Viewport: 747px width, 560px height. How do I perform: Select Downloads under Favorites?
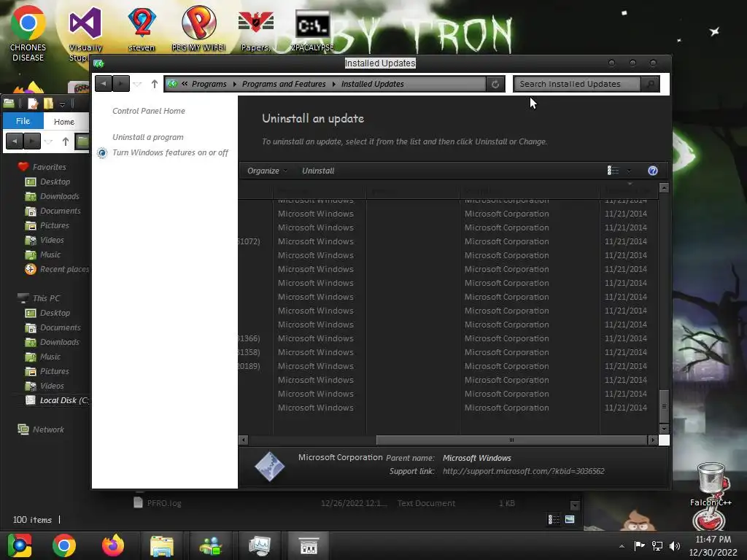(x=59, y=196)
